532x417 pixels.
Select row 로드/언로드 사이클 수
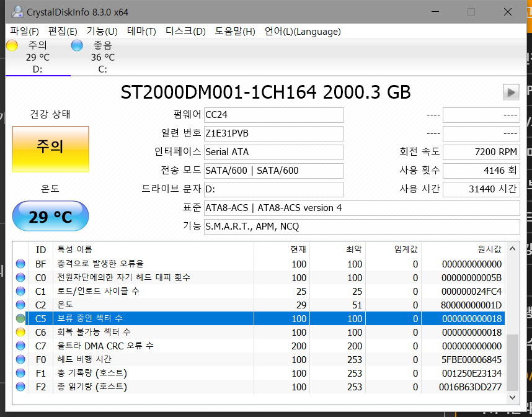[259, 291]
